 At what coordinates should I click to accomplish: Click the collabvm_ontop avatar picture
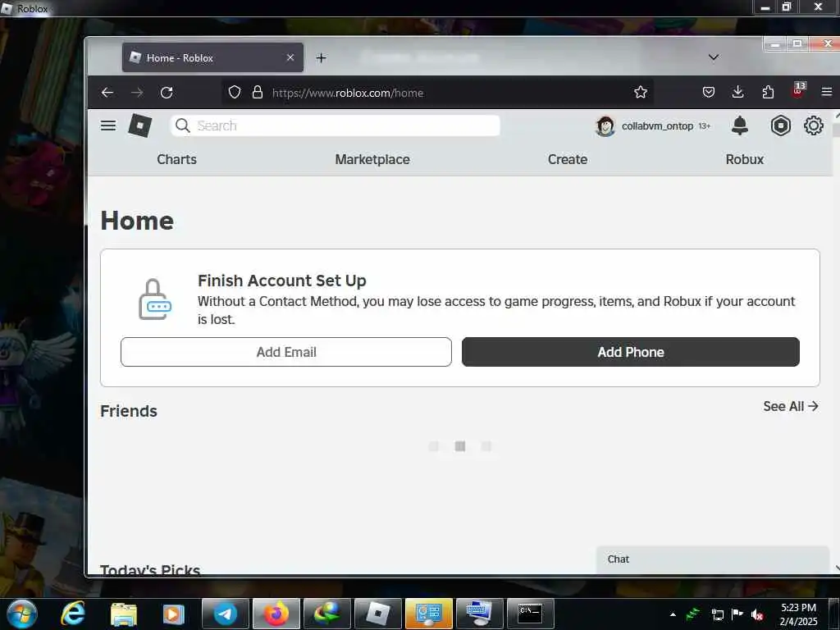(605, 126)
